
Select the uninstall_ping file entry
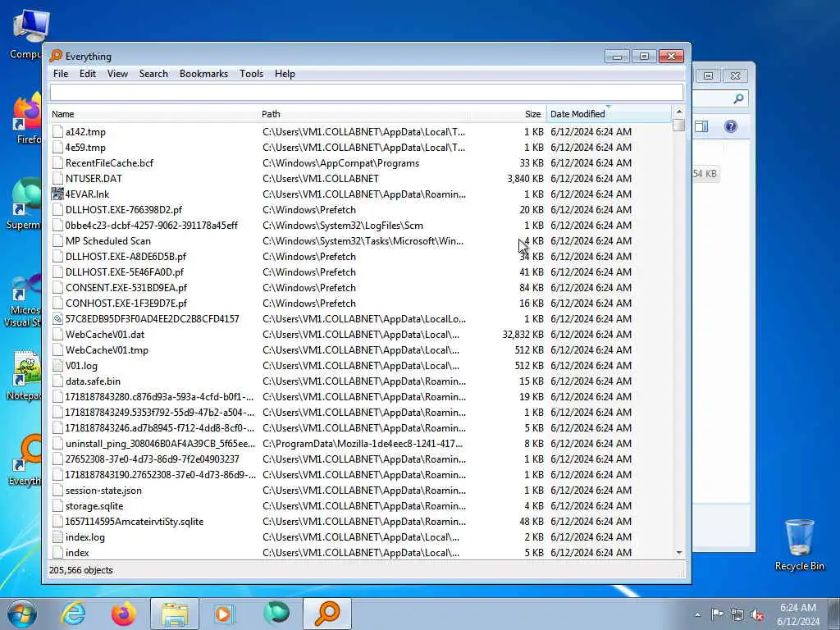pyautogui.click(x=160, y=444)
